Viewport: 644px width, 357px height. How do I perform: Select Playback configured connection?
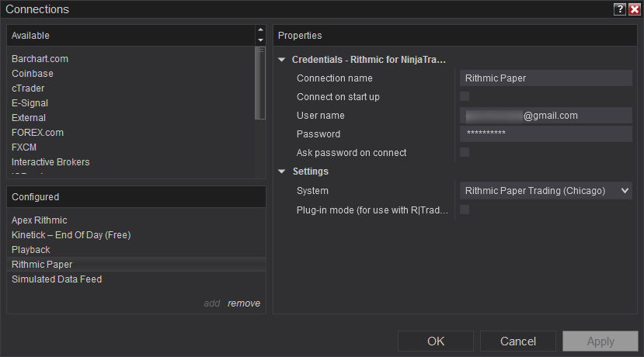point(137,250)
